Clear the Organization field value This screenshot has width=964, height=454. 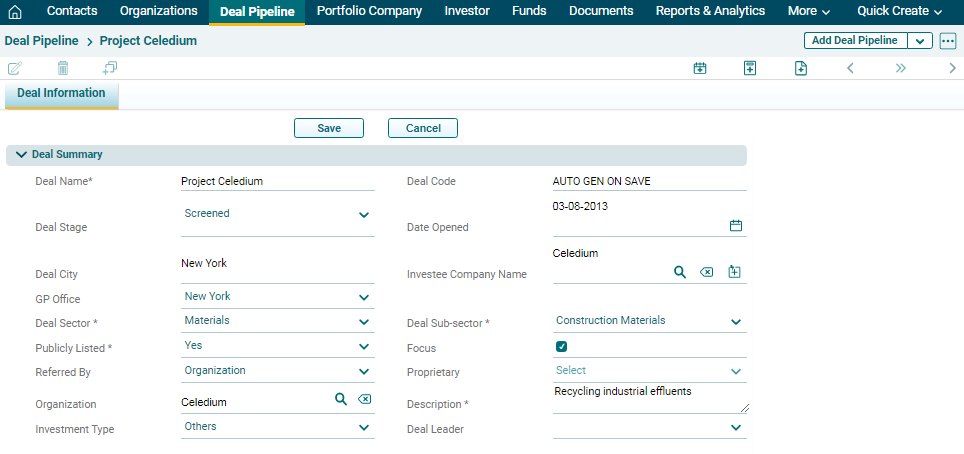tap(365, 399)
